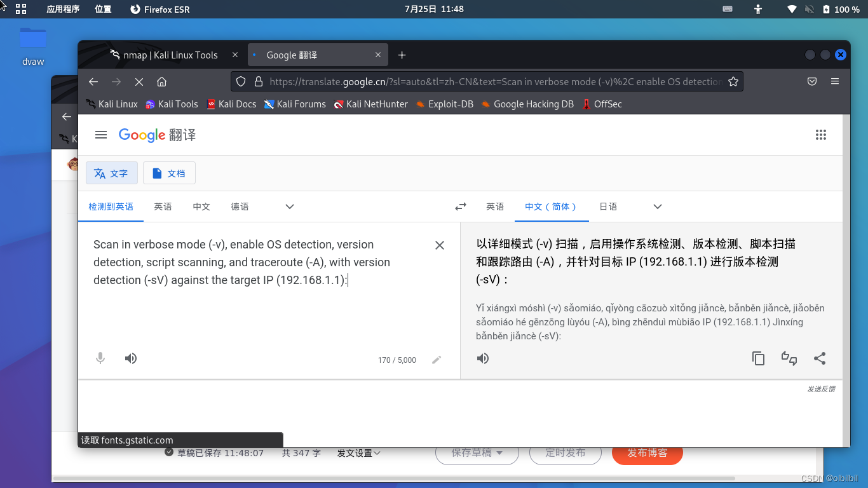868x488 pixels.
Task: Open accessibility menu in panel
Action: click(757, 9)
